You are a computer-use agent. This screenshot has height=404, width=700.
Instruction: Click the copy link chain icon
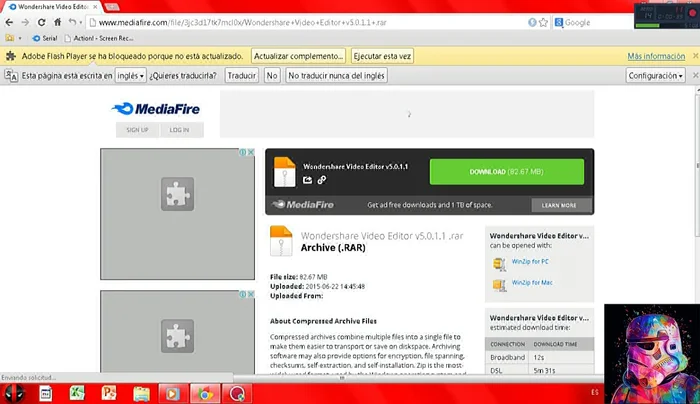(321, 180)
